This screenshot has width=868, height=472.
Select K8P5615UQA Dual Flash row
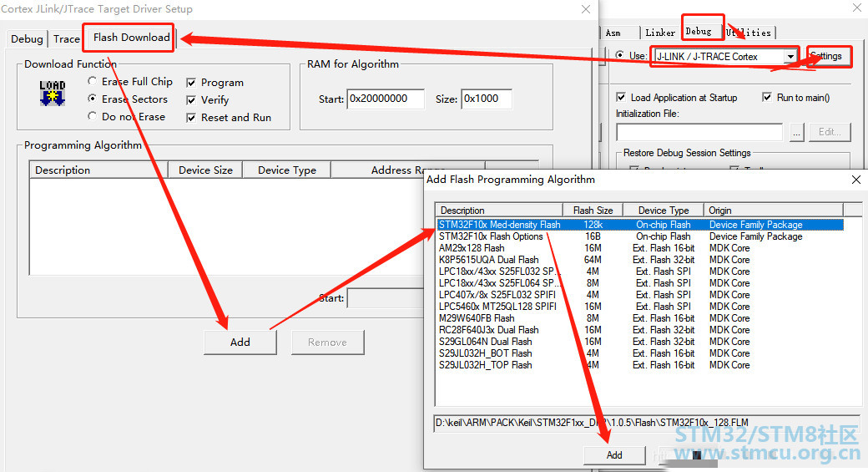click(640, 259)
